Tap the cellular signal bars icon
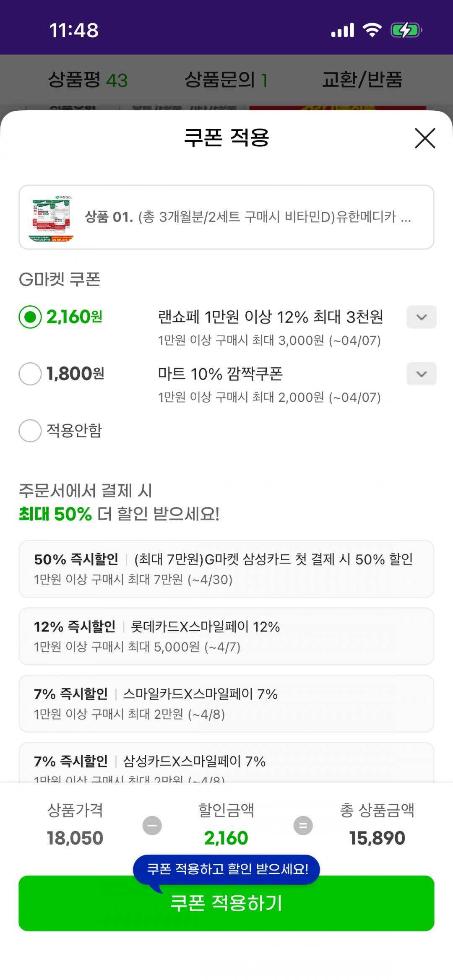The height and width of the screenshot is (980, 453). (x=342, y=30)
